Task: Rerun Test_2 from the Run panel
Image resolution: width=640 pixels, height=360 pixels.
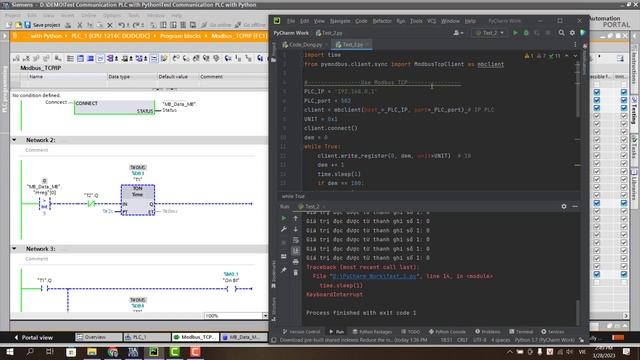Action: pyautogui.click(x=284, y=218)
